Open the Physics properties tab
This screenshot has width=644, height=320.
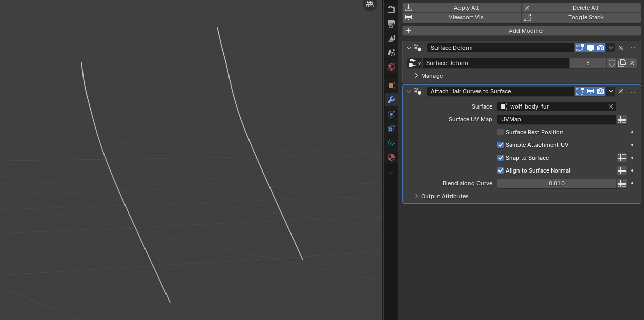pyautogui.click(x=391, y=114)
